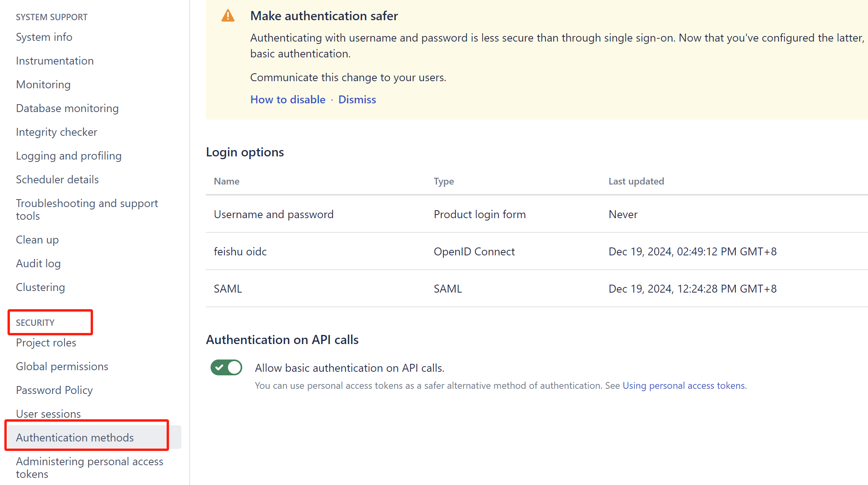Viewport: 868px width, 485px height.
Task: Select Authentication methods in sidebar
Action: pyautogui.click(x=75, y=437)
